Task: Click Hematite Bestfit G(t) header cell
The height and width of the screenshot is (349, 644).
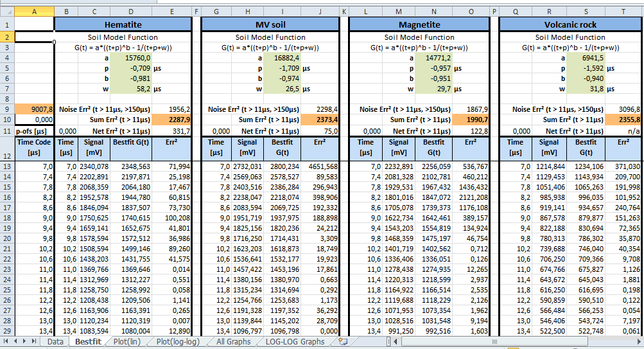Action: tap(131, 149)
